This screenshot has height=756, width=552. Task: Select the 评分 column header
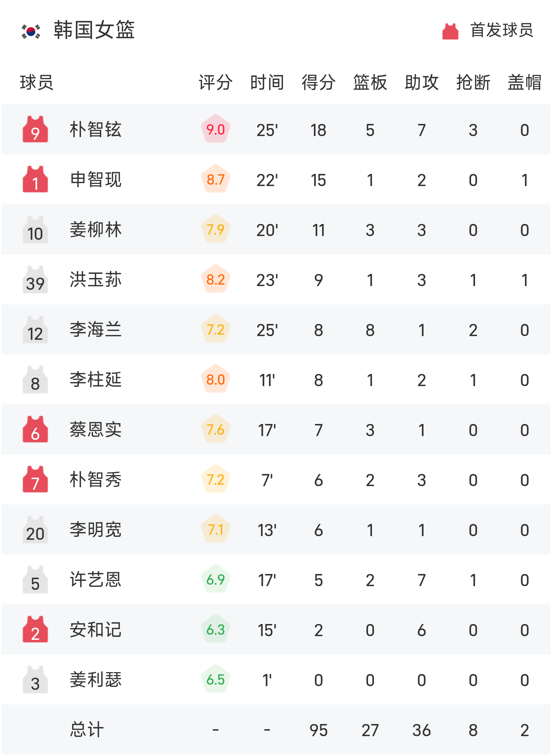click(216, 82)
